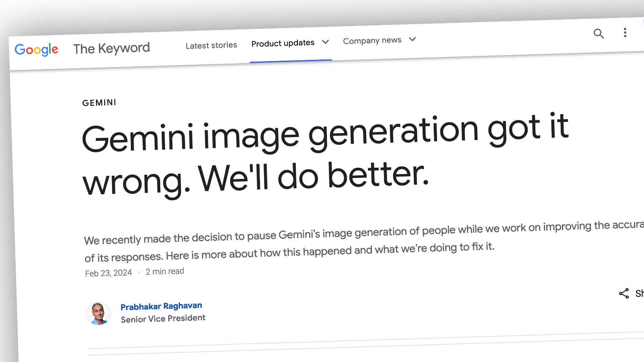
Task: Open Prabhakar Raghavan author link
Action: click(161, 306)
